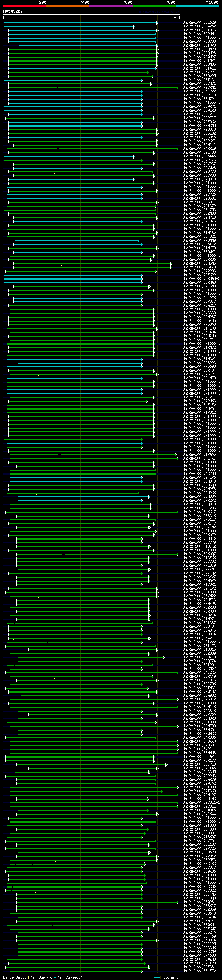Select the UniRef100_P17812 label
222x980 pixels.
pyautogui.click(x=199, y=412)
